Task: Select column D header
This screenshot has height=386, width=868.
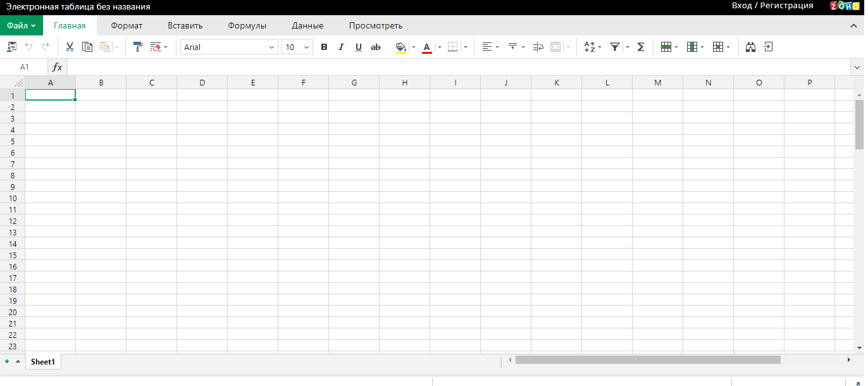Action: pyautogui.click(x=202, y=83)
